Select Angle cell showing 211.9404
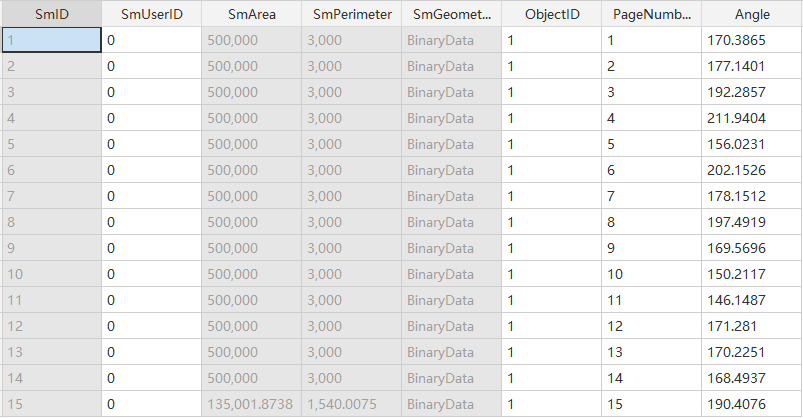This screenshot has width=803, height=418. [752, 118]
